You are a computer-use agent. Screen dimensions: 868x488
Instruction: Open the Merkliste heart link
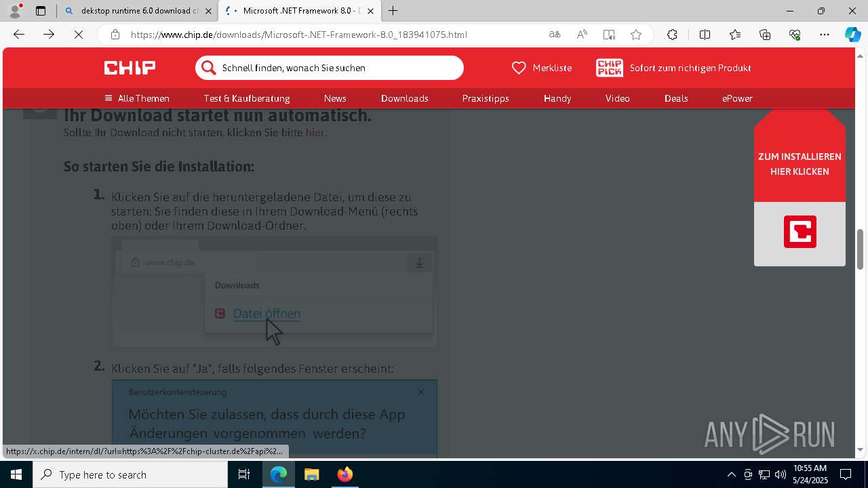[x=541, y=68]
